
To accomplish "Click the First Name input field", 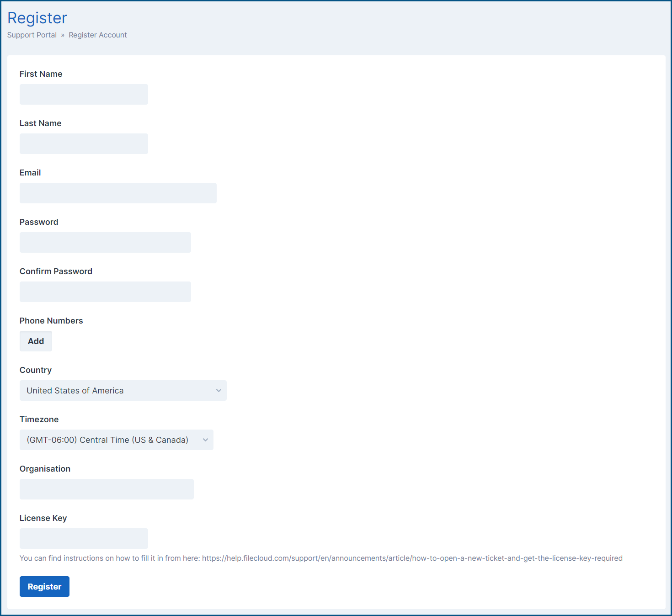I will 83,94.
